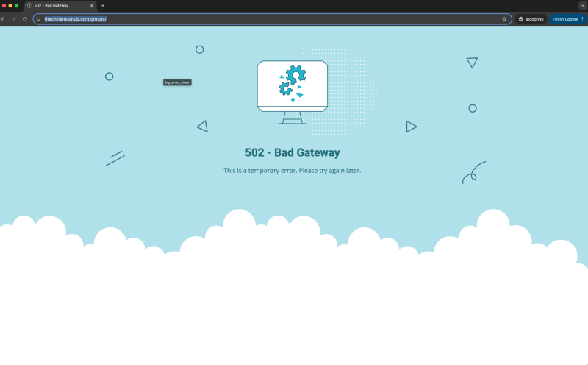Close the 502 - Bad Gateway tab
Screen dimensions: 588x365
point(91,6)
